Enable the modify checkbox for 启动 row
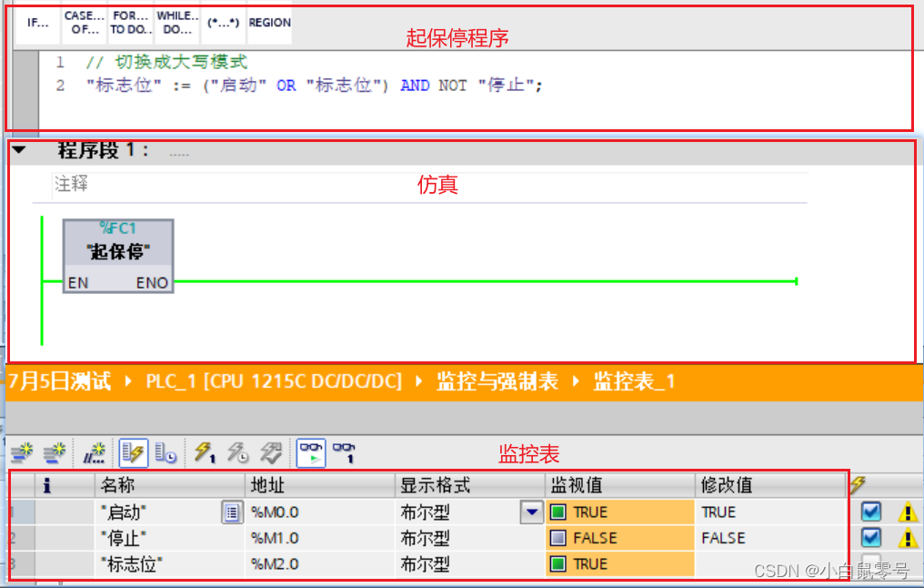The image size is (924, 588). [x=870, y=512]
